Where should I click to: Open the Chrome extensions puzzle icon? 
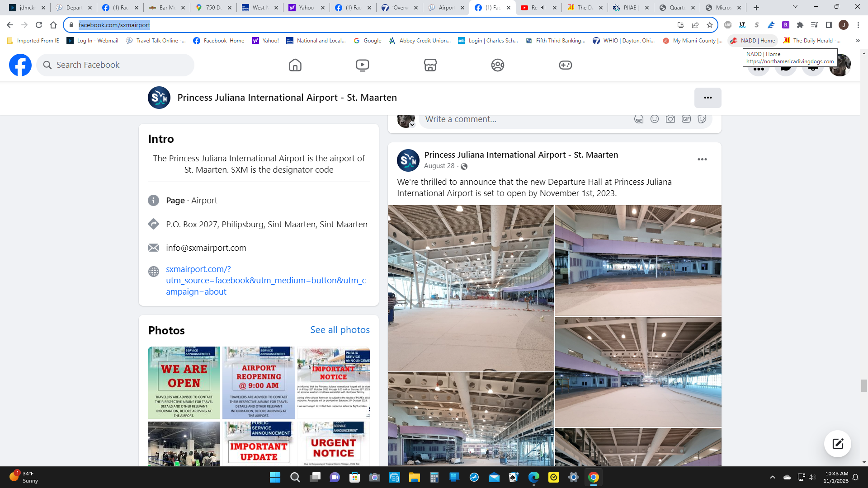[800, 25]
